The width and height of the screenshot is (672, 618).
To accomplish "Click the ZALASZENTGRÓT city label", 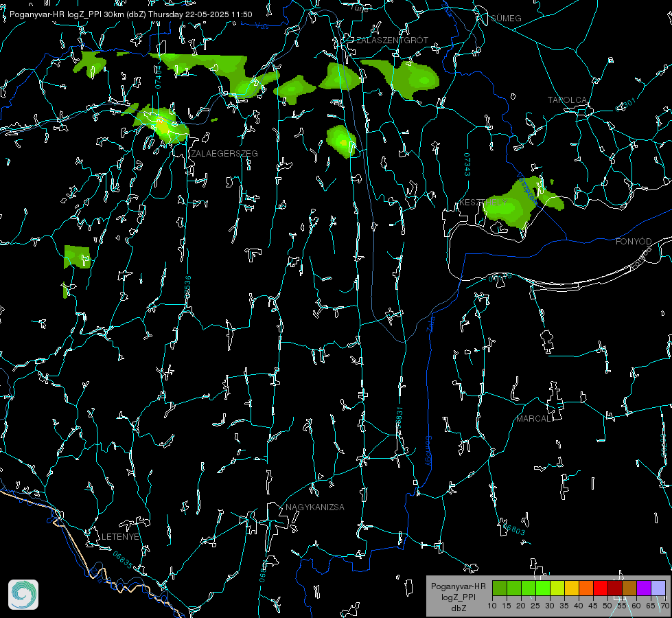I will (392, 41).
